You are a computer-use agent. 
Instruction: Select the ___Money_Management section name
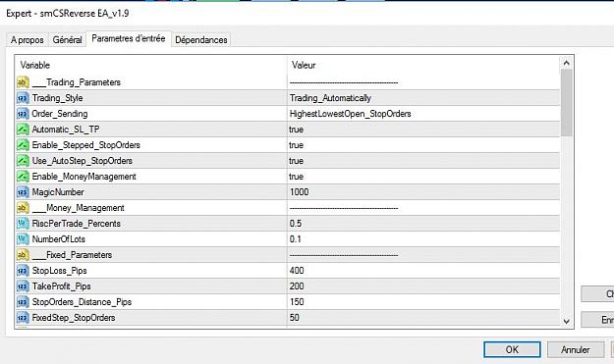pos(78,208)
